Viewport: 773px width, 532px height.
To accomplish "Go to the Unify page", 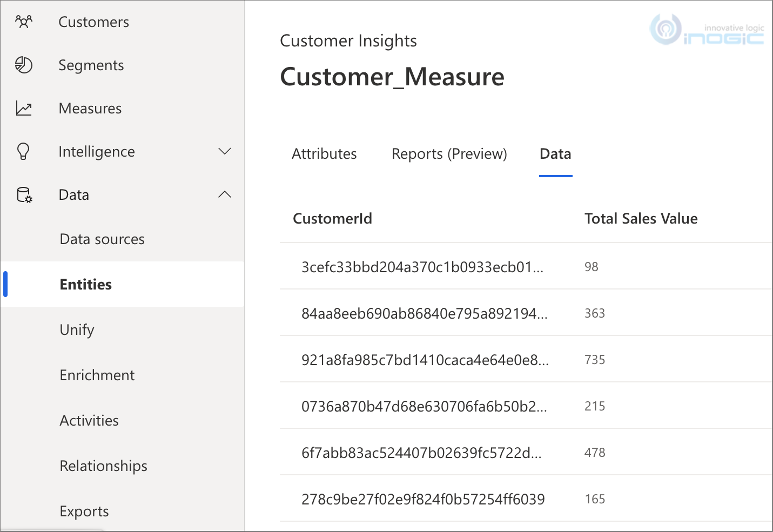I will pyautogui.click(x=77, y=329).
